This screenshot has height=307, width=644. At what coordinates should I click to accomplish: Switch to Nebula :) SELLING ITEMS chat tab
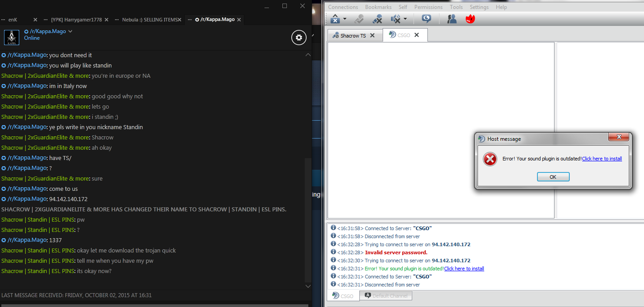click(149, 20)
